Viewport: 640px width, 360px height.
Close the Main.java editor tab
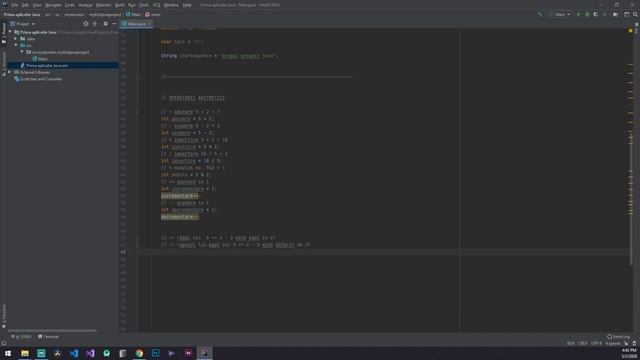[149, 24]
